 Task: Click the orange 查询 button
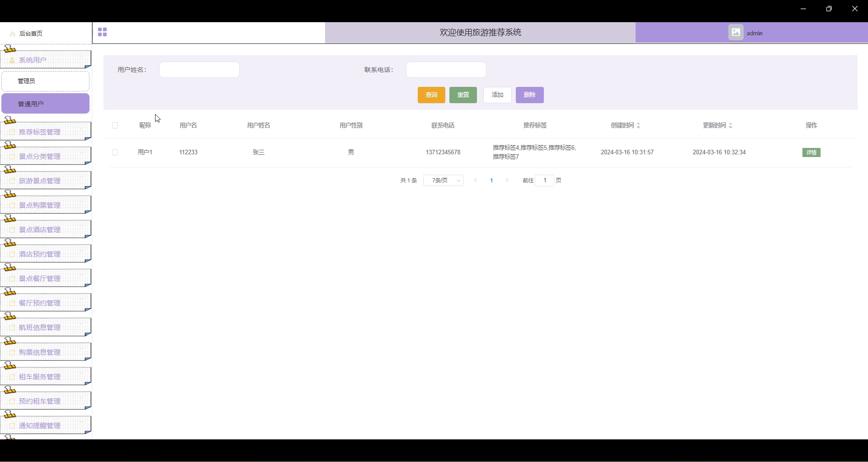(431, 95)
